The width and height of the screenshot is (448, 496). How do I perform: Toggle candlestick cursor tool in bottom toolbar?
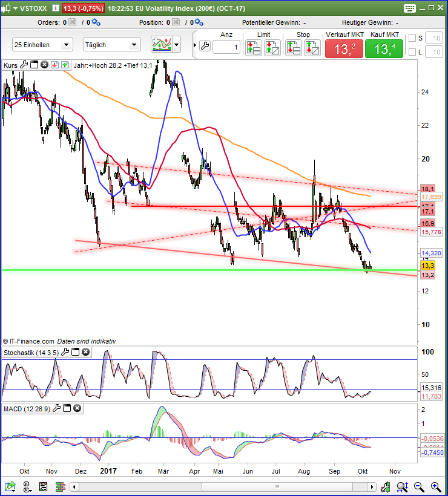point(385,487)
